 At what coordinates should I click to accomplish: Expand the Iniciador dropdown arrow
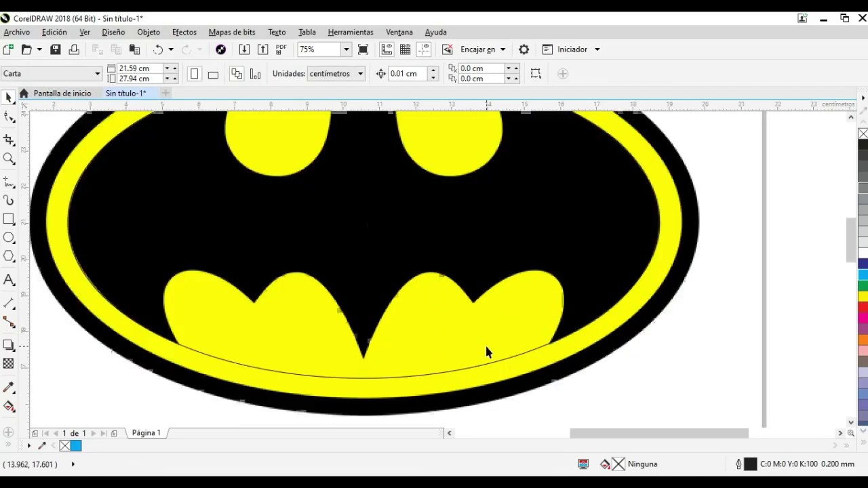[x=597, y=49]
